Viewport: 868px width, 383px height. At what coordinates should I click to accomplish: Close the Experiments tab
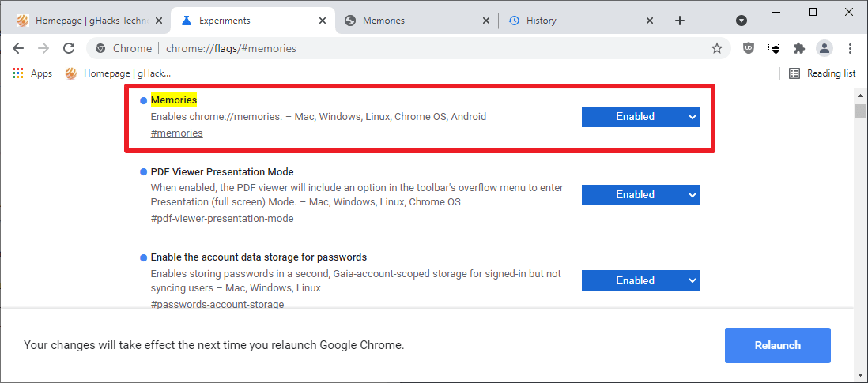point(323,21)
